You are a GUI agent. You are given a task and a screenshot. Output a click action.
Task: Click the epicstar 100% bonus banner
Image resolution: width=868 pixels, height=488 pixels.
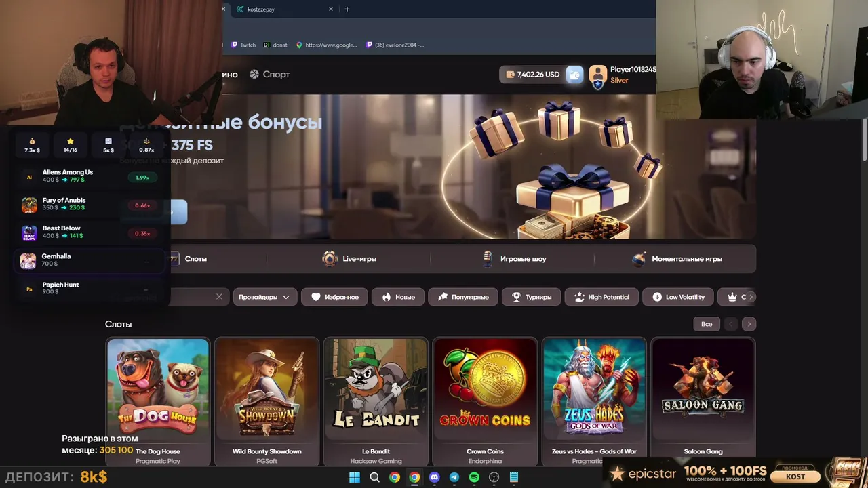(735, 473)
